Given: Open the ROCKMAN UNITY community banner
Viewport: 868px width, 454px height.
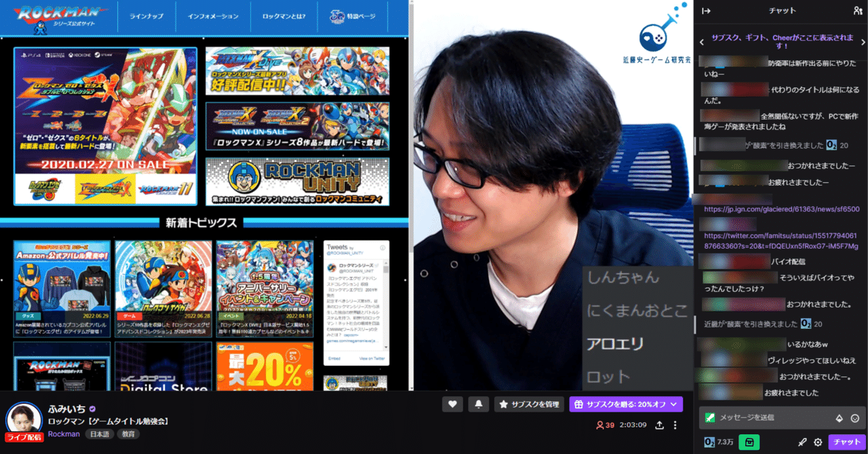Looking at the screenshot, I should 297,182.
